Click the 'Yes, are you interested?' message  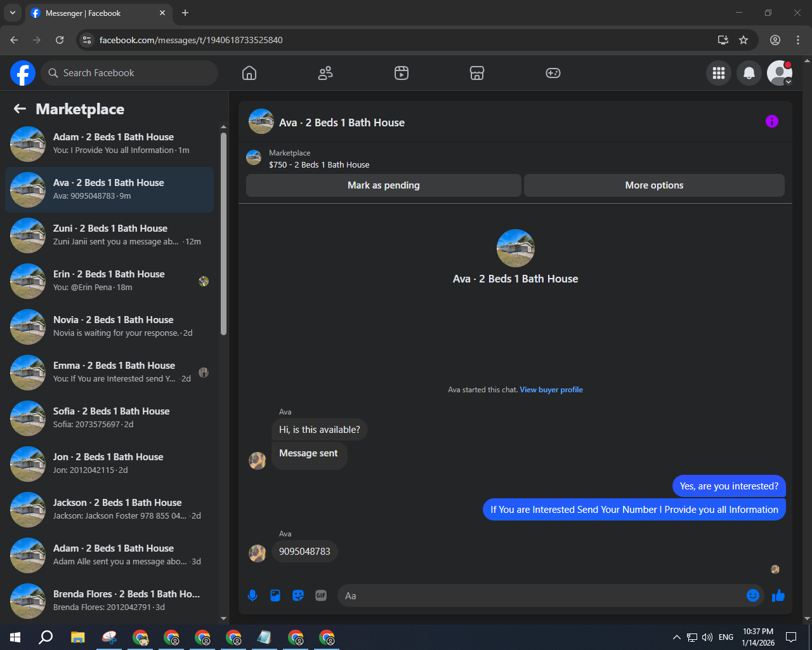coord(729,486)
